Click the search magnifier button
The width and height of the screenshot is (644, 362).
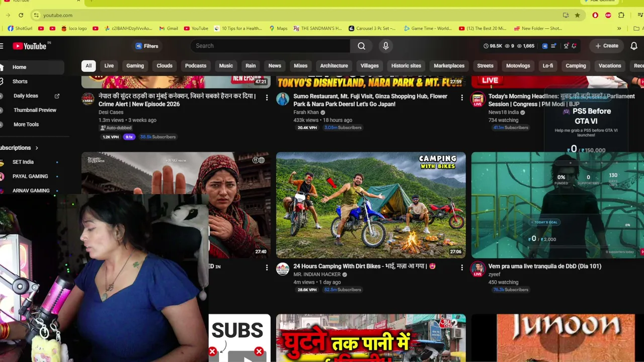pyautogui.click(x=361, y=46)
